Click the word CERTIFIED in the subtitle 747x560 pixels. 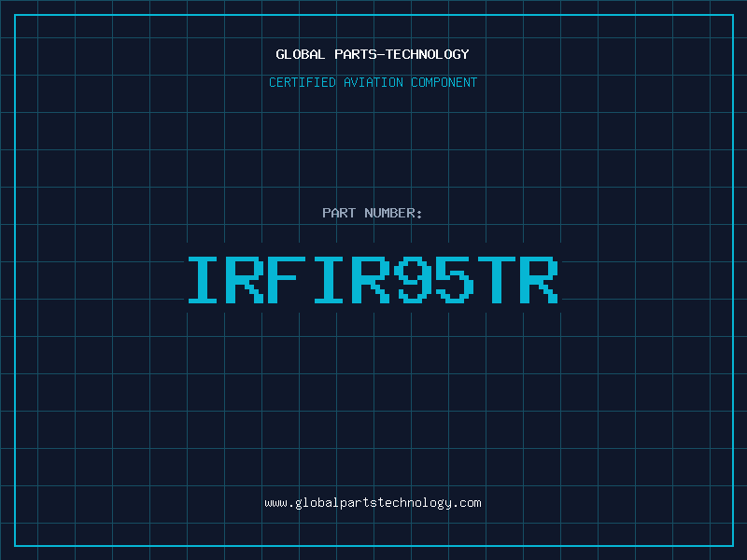pyautogui.click(x=302, y=83)
